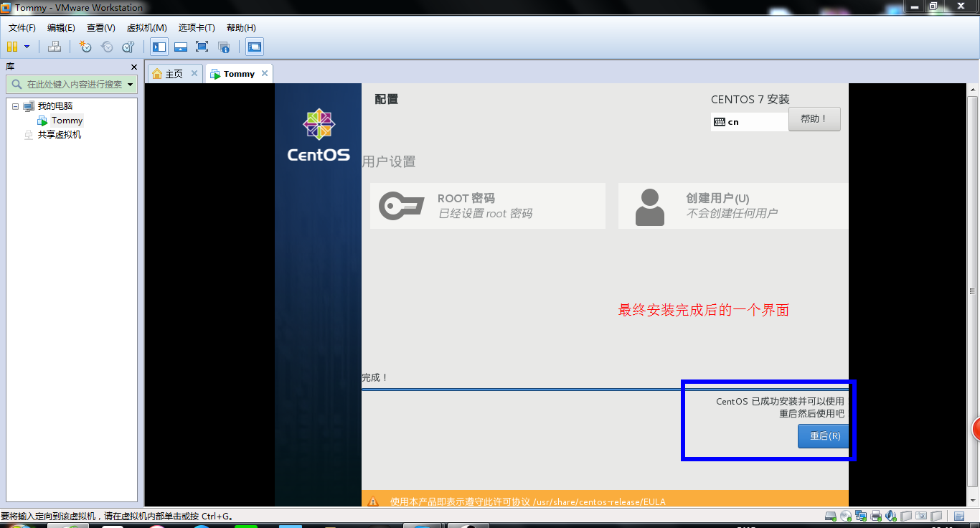Open the 虚拟机(M) menu
Screen dimensions: 980x528
click(x=147, y=28)
